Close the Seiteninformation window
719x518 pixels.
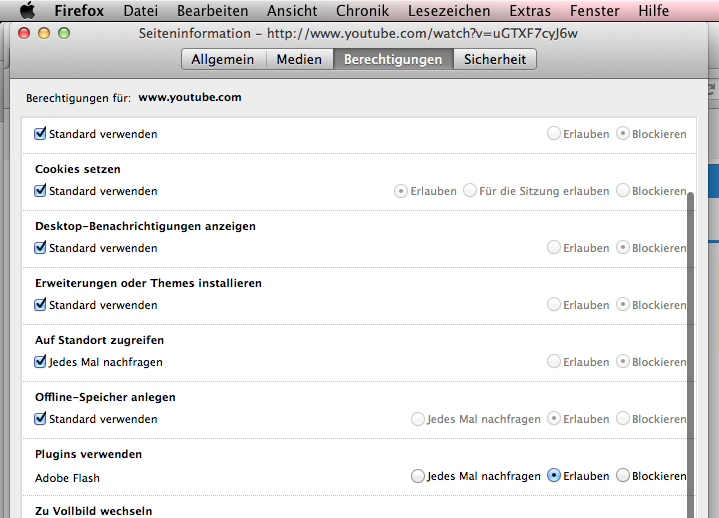click(27, 33)
